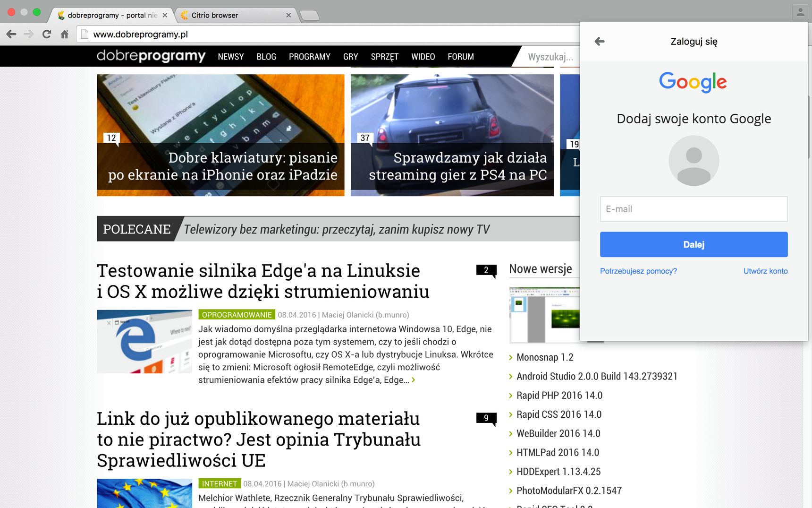Open a new tab with the new tab button
This screenshot has width=812, height=508.
[x=310, y=16]
